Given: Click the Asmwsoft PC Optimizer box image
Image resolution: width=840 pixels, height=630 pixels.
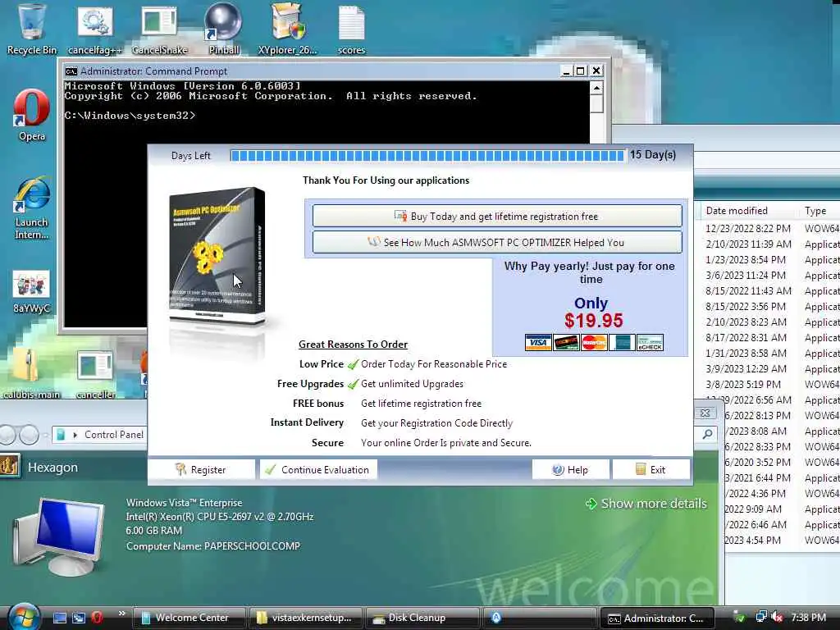Looking at the screenshot, I should [x=217, y=256].
